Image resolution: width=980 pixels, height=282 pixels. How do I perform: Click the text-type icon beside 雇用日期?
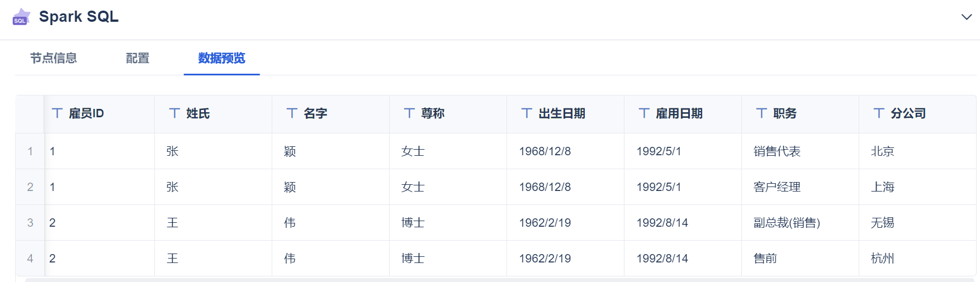pos(644,113)
